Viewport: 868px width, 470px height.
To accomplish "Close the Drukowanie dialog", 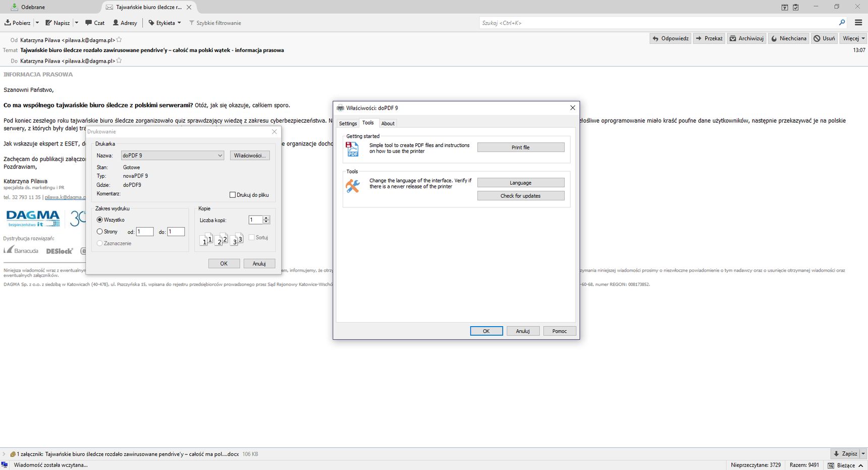I will pyautogui.click(x=275, y=132).
